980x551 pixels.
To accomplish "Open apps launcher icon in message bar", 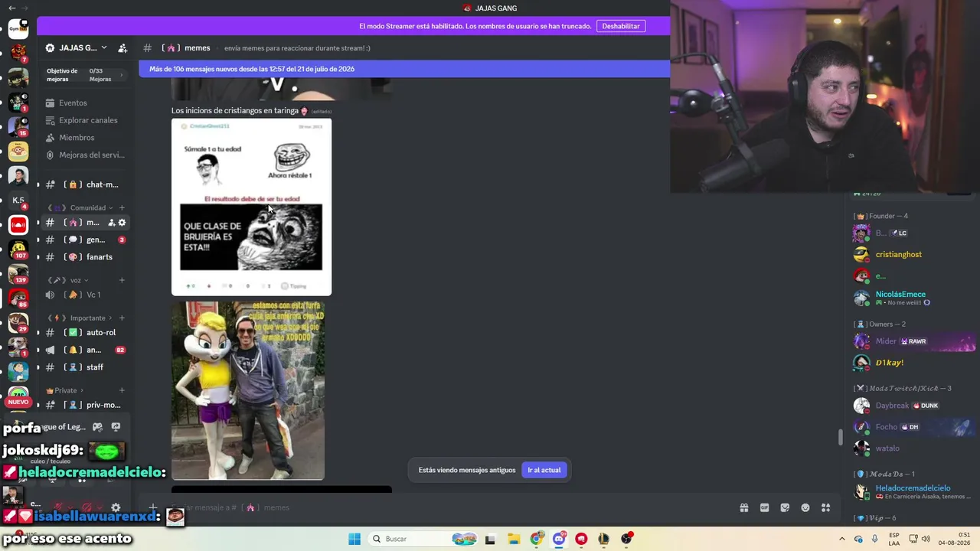I will coord(825,507).
